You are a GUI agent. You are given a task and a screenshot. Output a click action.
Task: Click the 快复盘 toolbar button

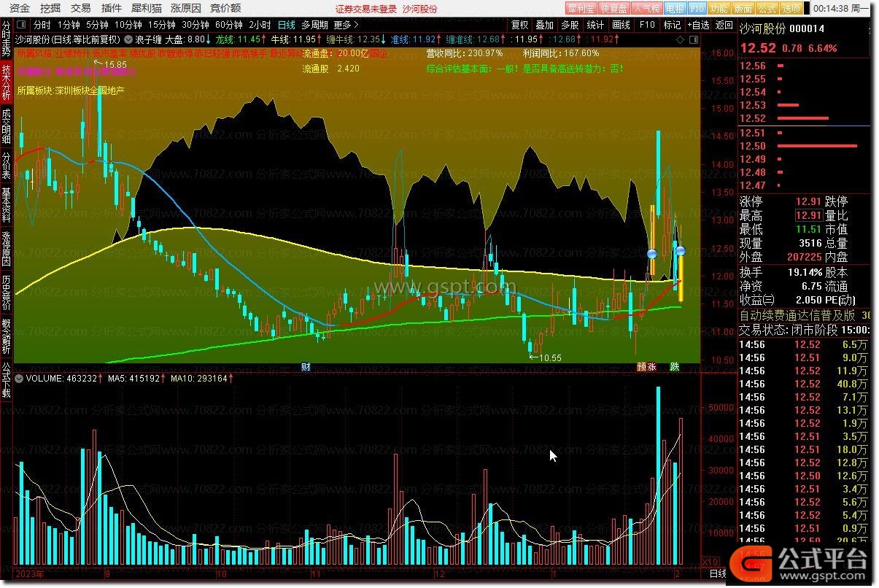click(613, 9)
